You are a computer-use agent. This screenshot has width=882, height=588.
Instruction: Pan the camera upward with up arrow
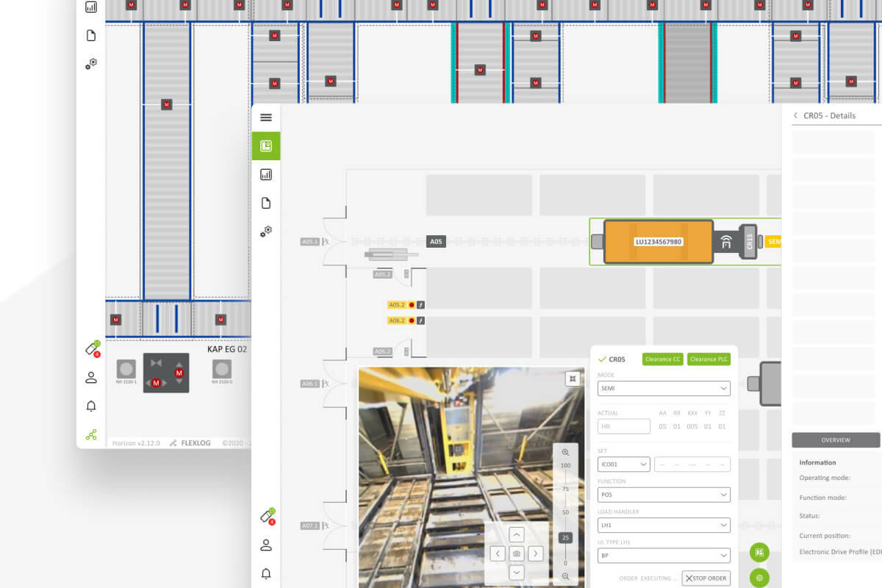click(517, 535)
